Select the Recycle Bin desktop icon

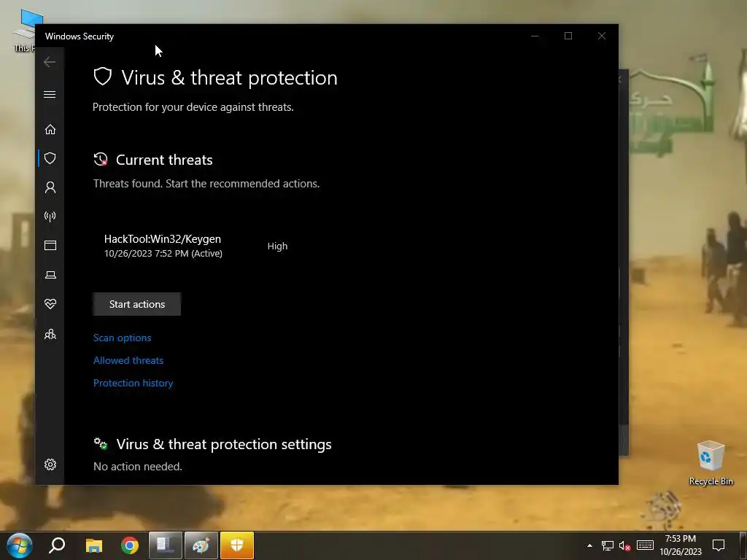pyautogui.click(x=711, y=463)
